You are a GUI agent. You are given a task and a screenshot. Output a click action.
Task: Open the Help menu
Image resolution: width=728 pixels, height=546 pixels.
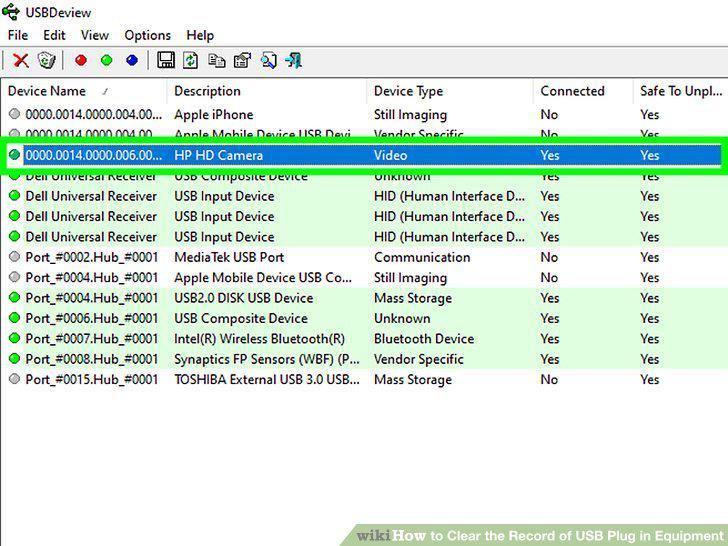pyautogui.click(x=200, y=35)
